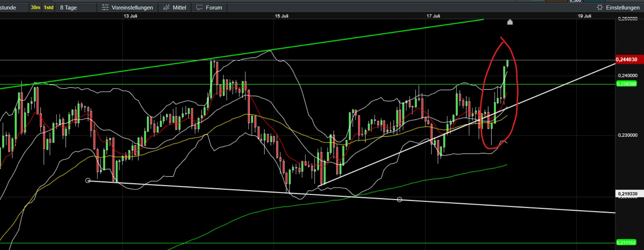The height and width of the screenshot is (250, 644).
Task: Click the 0,240000 axis value
Action: click(x=628, y=75)
